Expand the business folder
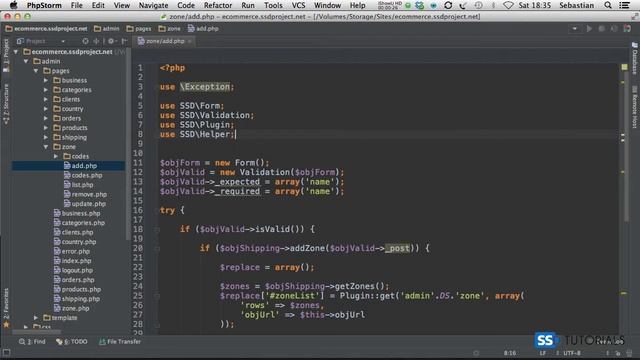The image size is (640, 360). pos(46,80)
